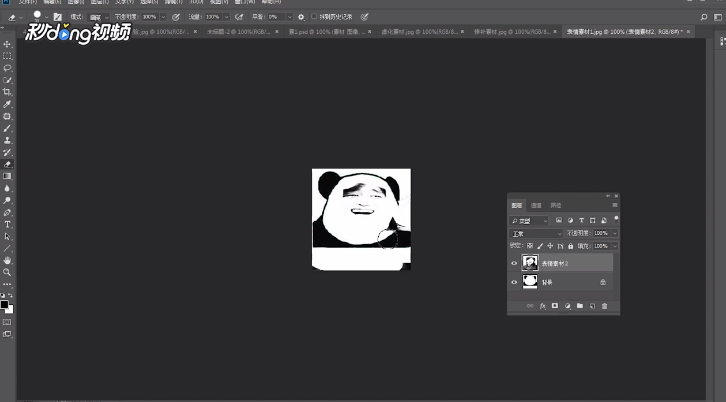Click the foreground color swatch
The width and height of the screenshot is (726, 402).
pos(5,305)
